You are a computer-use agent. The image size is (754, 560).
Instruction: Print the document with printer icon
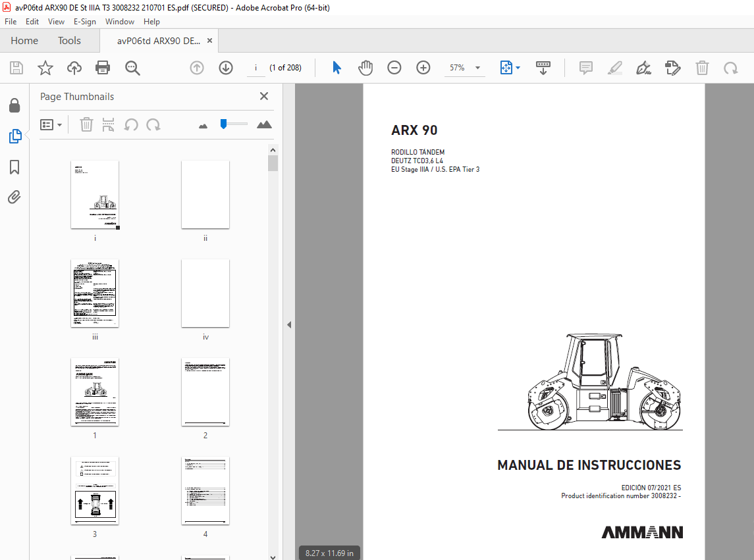click(x=103, y=68)
